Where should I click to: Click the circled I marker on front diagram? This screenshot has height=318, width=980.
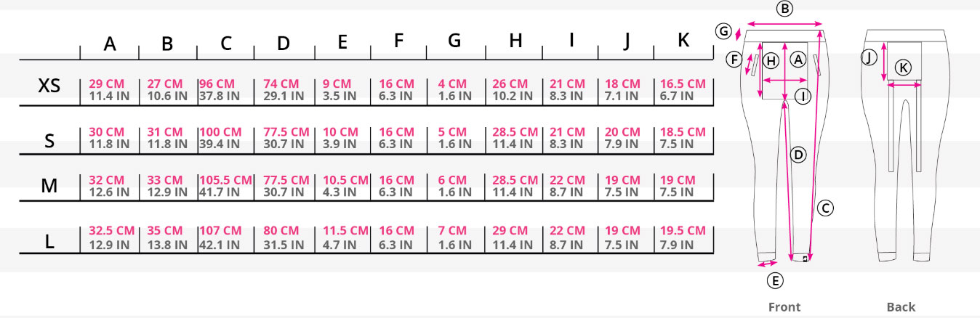coord(803,96)
